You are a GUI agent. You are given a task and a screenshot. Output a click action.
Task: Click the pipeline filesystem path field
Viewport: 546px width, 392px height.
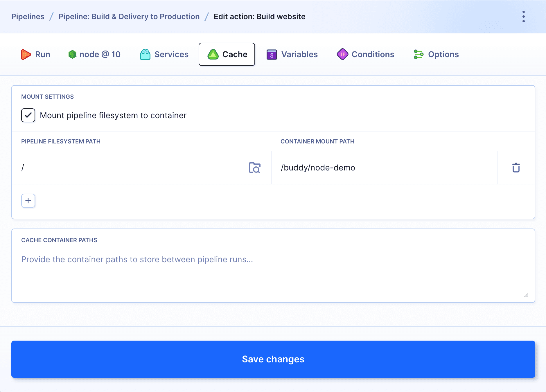click(131, 168)
